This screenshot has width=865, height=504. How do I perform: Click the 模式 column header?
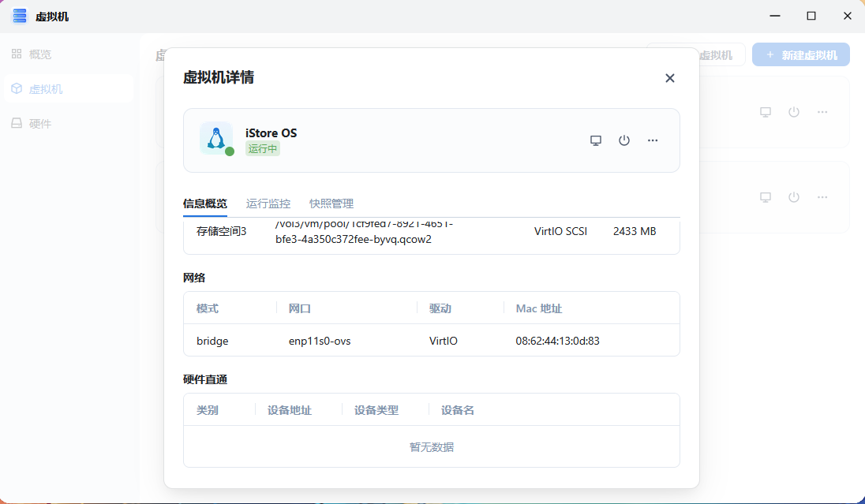(208, 308)
